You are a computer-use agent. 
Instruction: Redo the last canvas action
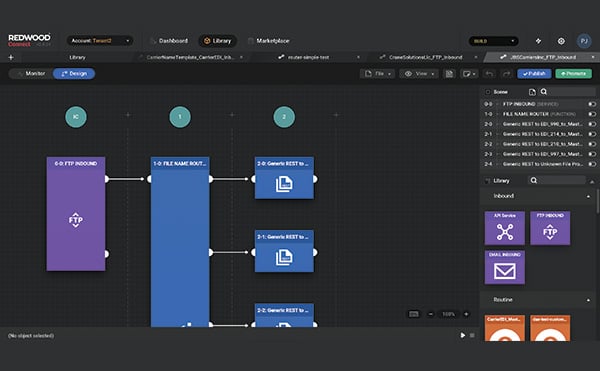(506, 73)
